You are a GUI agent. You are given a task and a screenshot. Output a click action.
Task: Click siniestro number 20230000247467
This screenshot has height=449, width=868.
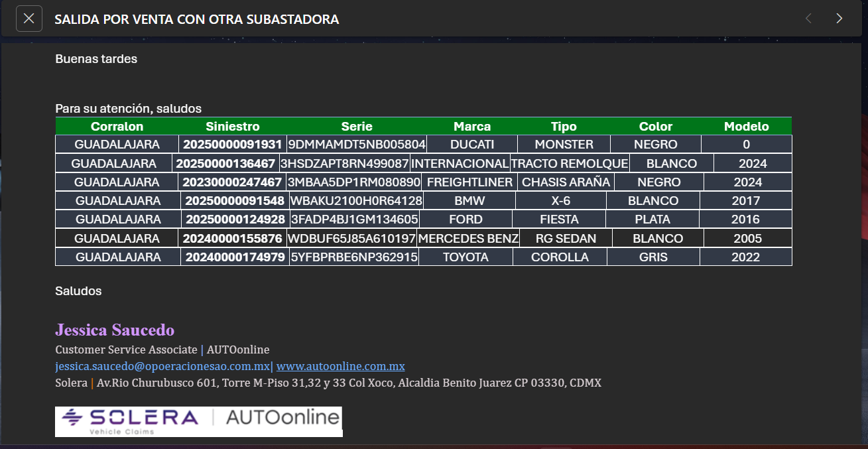tap(233, 182)
